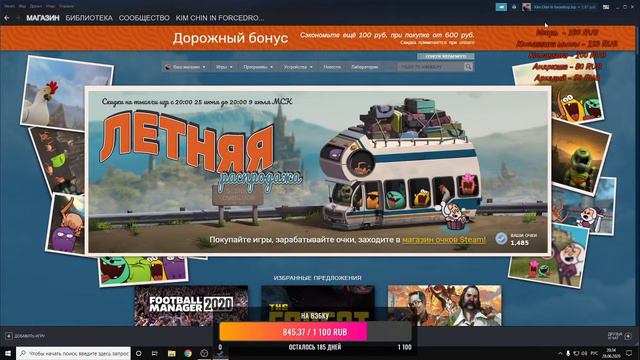640x360 pixels.
Task: Focus the store search input field
Action: pyautogui.click(x=430, y=67)
